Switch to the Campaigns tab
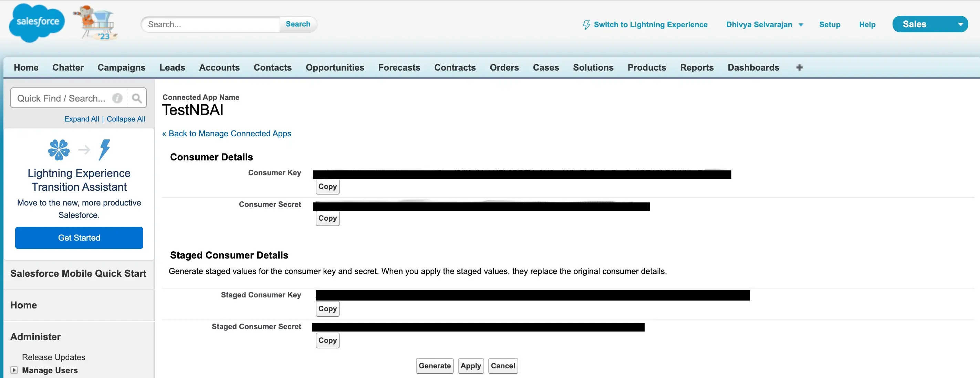The image size is (980, 378). click(x=121, y=67)
